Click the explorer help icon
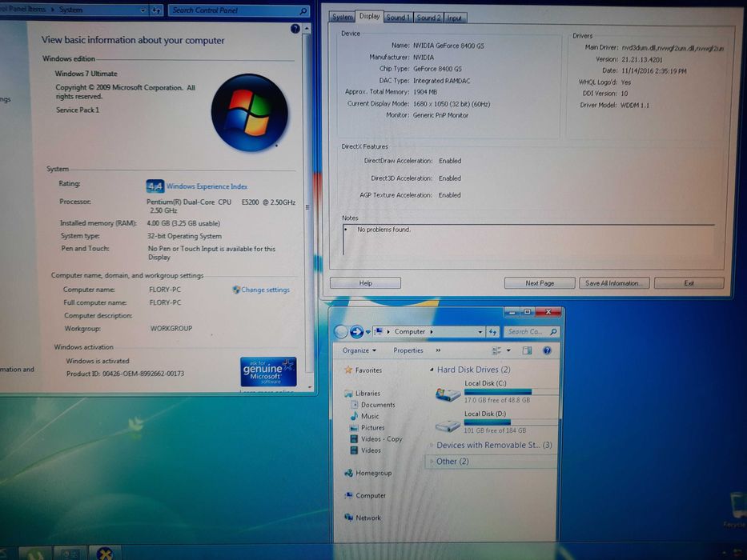Screen dimensions: 747x560 (x=547, y=350)
